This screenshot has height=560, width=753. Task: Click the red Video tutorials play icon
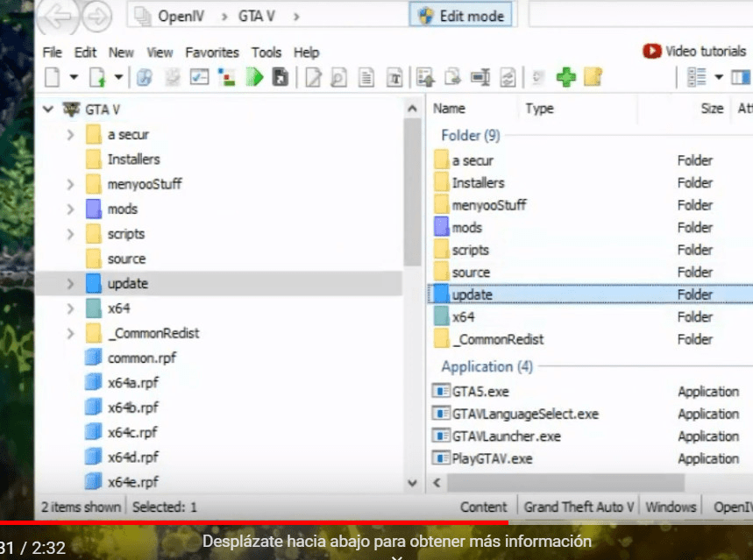(x=652, y=52)
